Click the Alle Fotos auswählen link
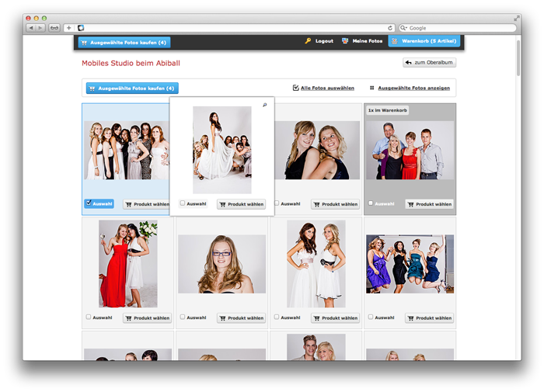The width and height of the screenshot is (544, 392). point(327,88)
